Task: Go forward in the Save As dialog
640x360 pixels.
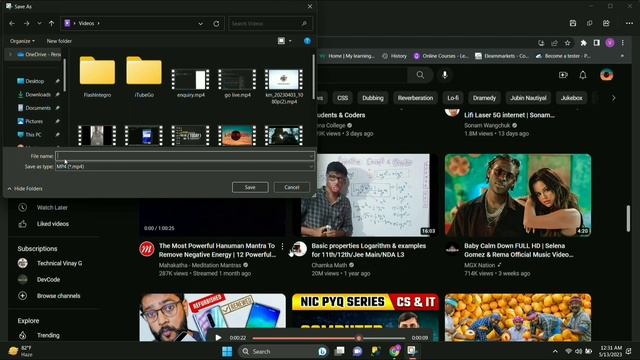Action: pyautogui.click(x=27, y=24)
